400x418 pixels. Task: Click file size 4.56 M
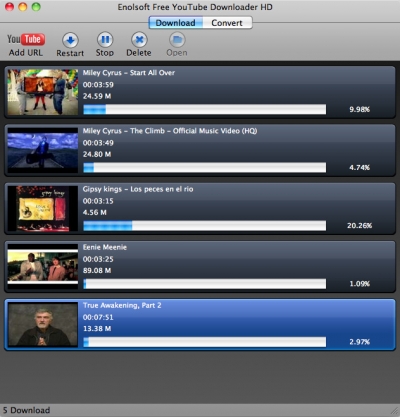[95, 212]
